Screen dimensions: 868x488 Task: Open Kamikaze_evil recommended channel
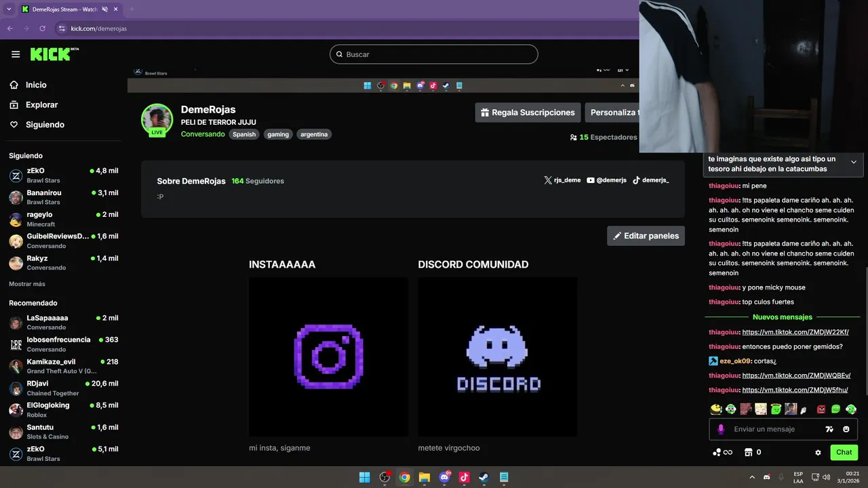point(64,366)
